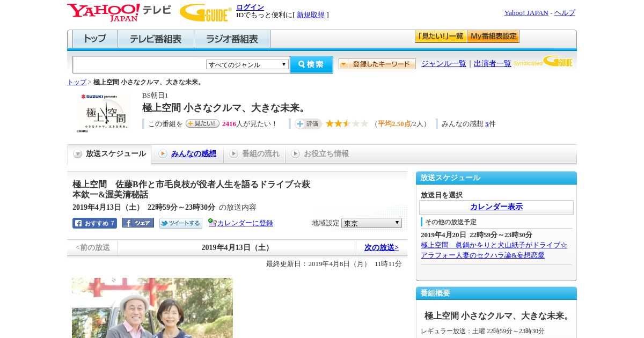This screenshot has height=338, width=644.
Task: Add the program with the 見たい! button
Action: pyautogui.click(x=202, y=123)
